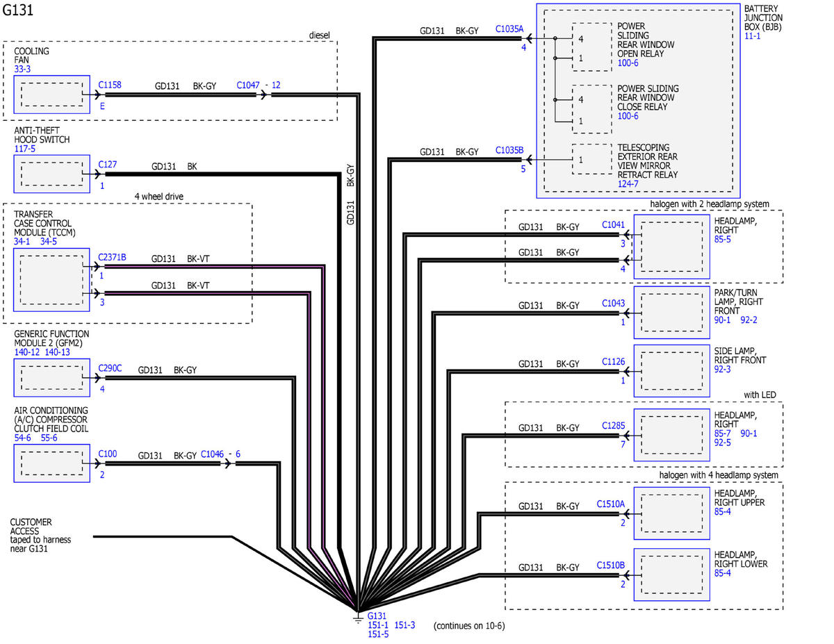Open connector C1046 reference
Viewport: 834px width, 644px height.
pyautogui.click(x=213, y=454)
